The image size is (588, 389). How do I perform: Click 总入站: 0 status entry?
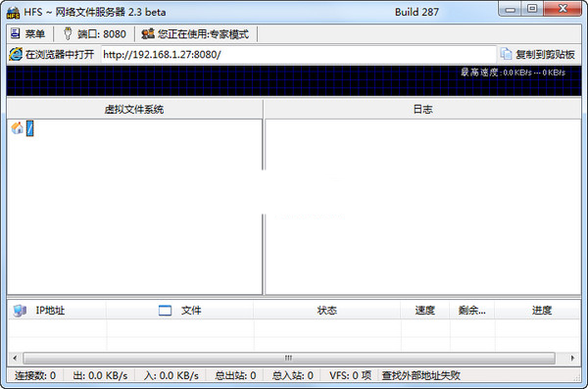292,375
